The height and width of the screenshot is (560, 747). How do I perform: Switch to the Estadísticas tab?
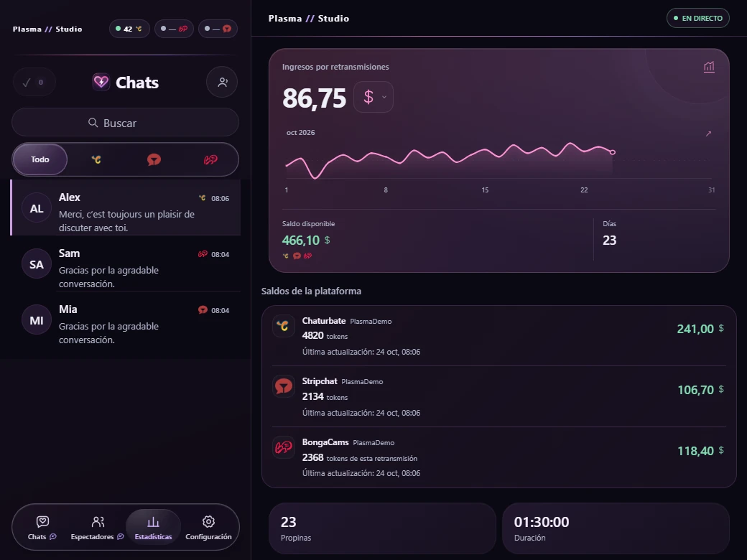(x=153, y=528)
